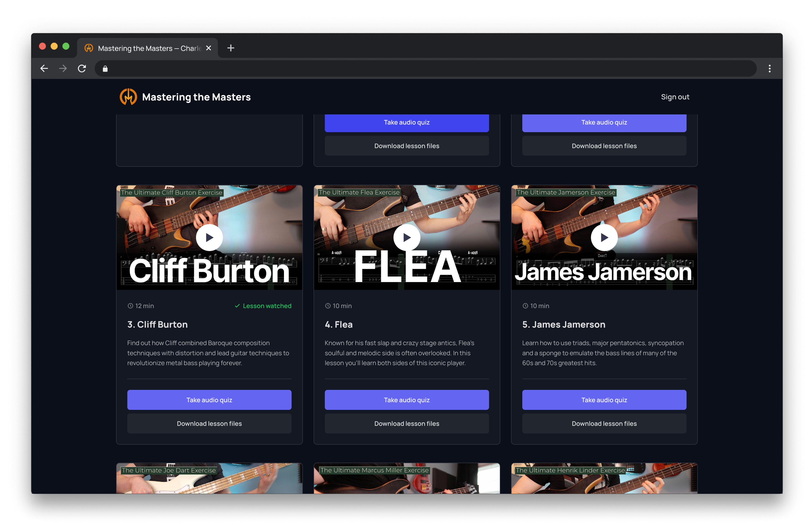Click the '4. Flea' lesson title

coord(339,324)
